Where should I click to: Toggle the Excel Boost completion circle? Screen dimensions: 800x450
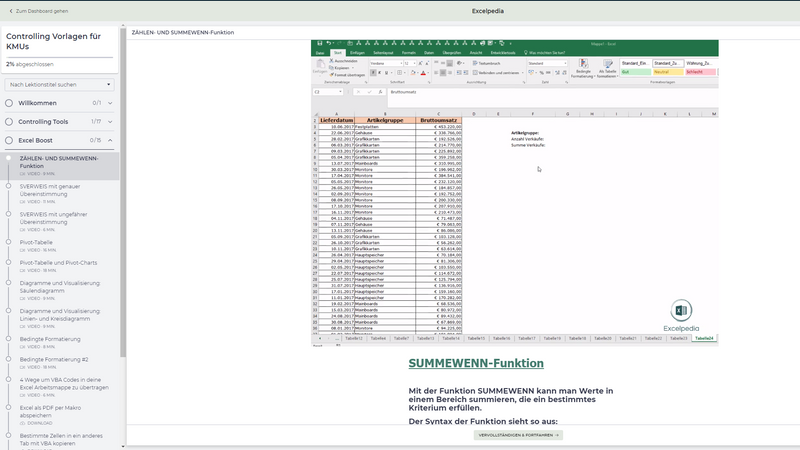coord(9,140)
